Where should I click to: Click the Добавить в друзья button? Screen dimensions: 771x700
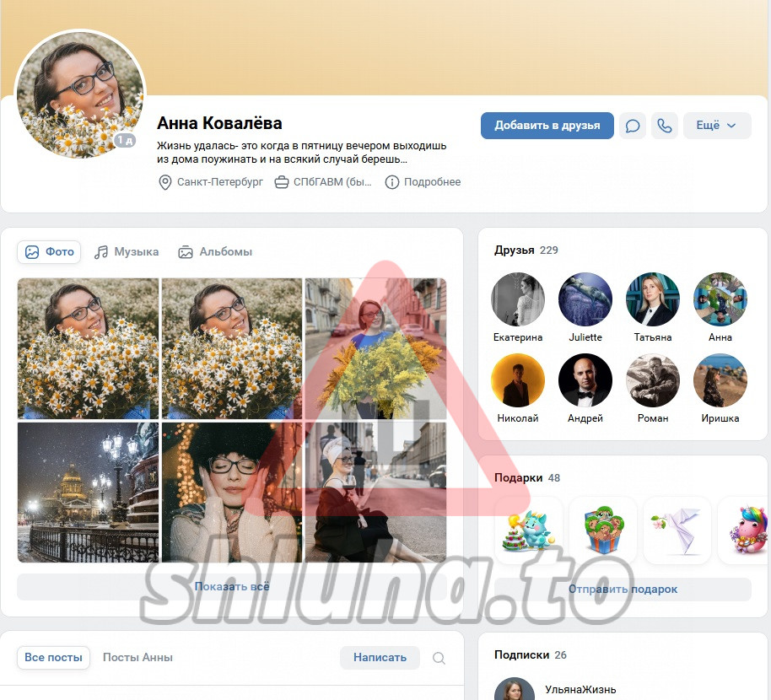pyautogui.click(x=547, y=126)
